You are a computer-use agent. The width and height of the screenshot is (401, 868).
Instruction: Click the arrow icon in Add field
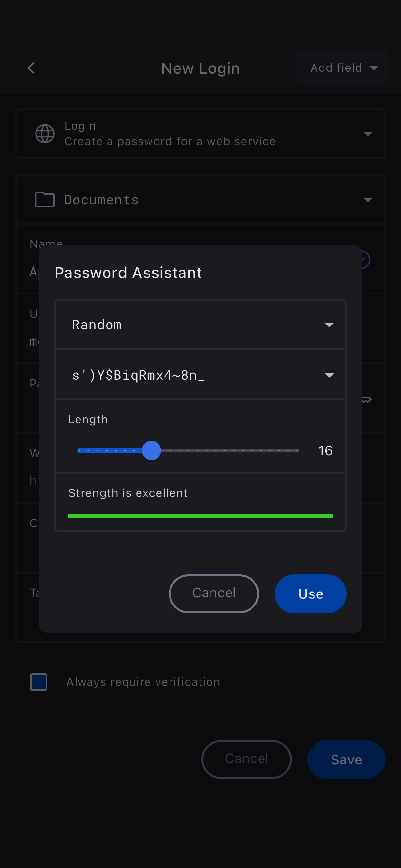[x=374, y=68]
